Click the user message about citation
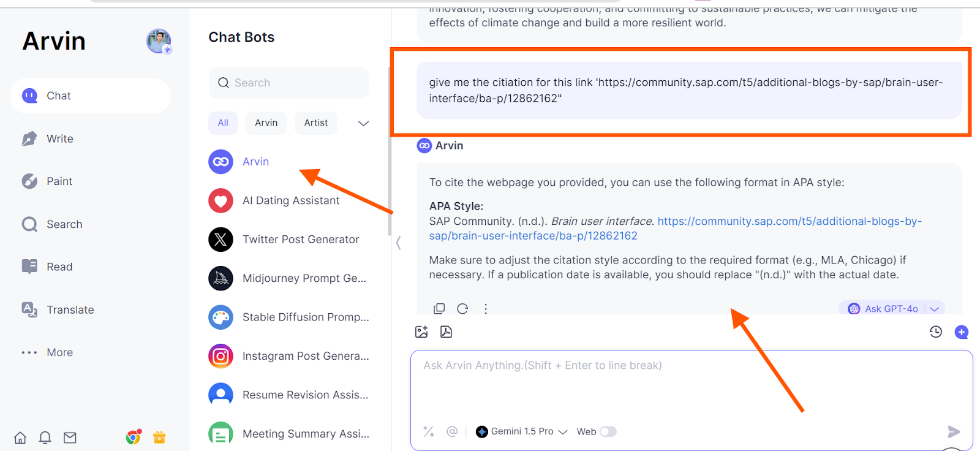Image resolution: width=980 pixels, height=451 pixels. pyautogui.click(x=689, y=90)
